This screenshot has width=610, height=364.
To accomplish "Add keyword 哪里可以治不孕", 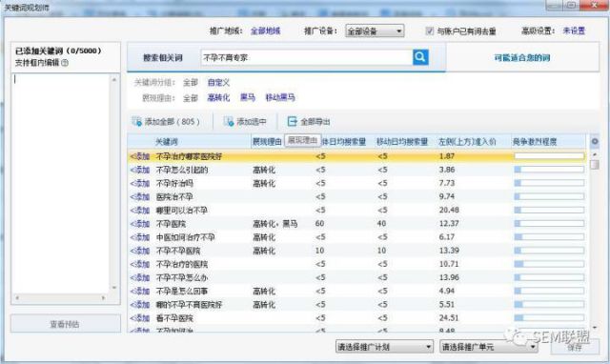I will tap(140, 211).
